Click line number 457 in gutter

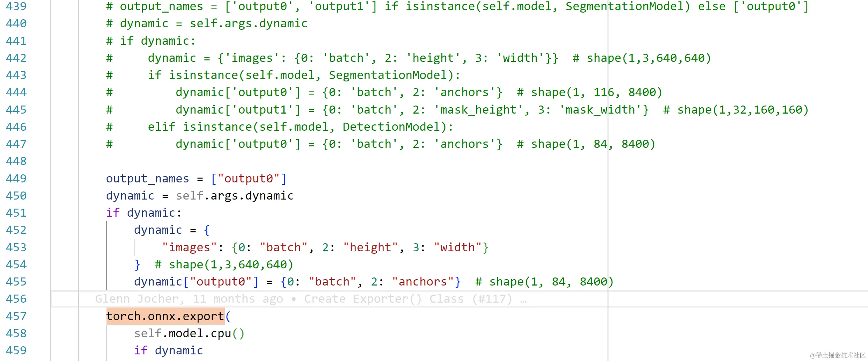16,316
